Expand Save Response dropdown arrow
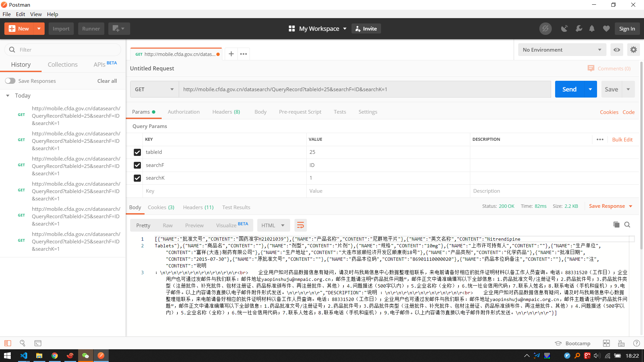The height and width of the screenshot is (362, 644). (631, 206)
